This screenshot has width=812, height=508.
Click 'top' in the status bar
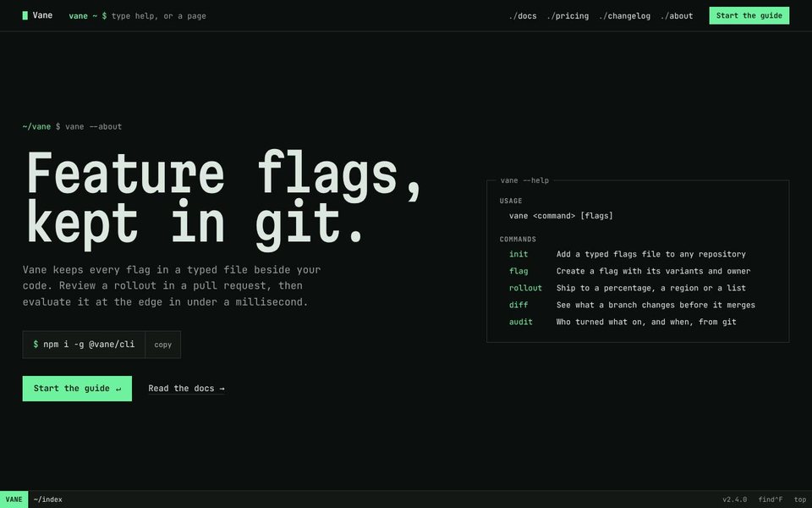point(800,500)
